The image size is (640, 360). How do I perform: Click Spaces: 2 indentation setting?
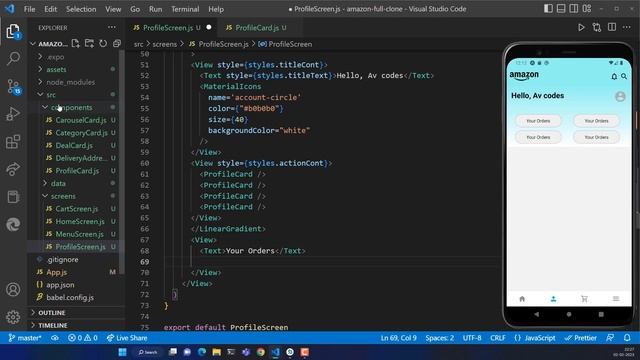point(440,338)
